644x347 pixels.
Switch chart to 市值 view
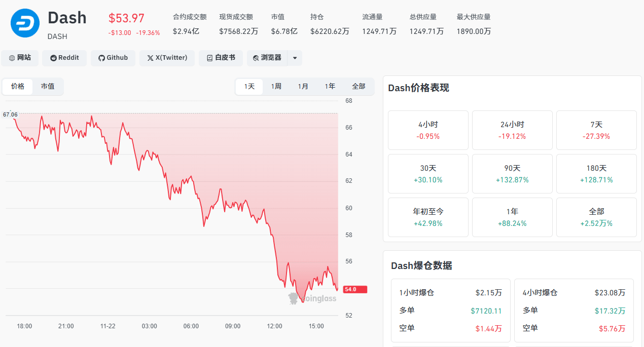click(x=48, y=87)
